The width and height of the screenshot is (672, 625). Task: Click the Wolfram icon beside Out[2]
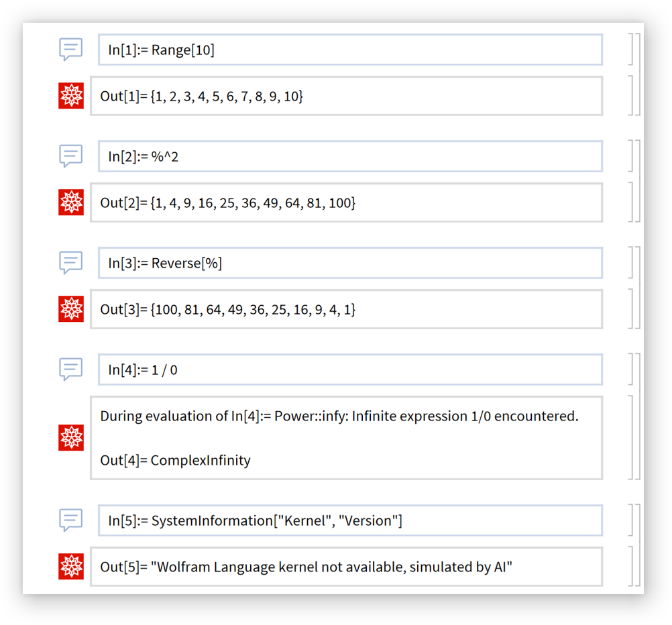[x=71, y=203]
